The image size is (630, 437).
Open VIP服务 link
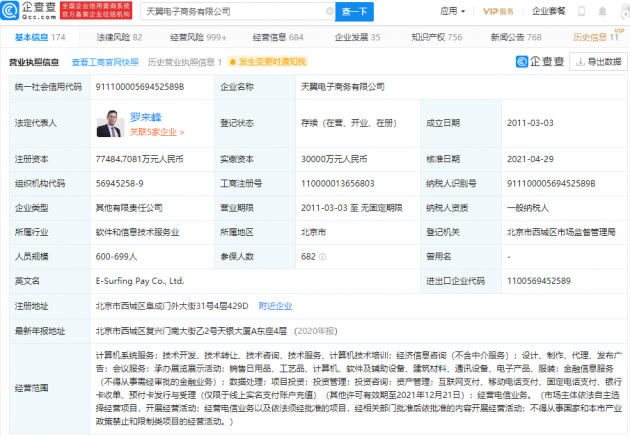point(498,11)
